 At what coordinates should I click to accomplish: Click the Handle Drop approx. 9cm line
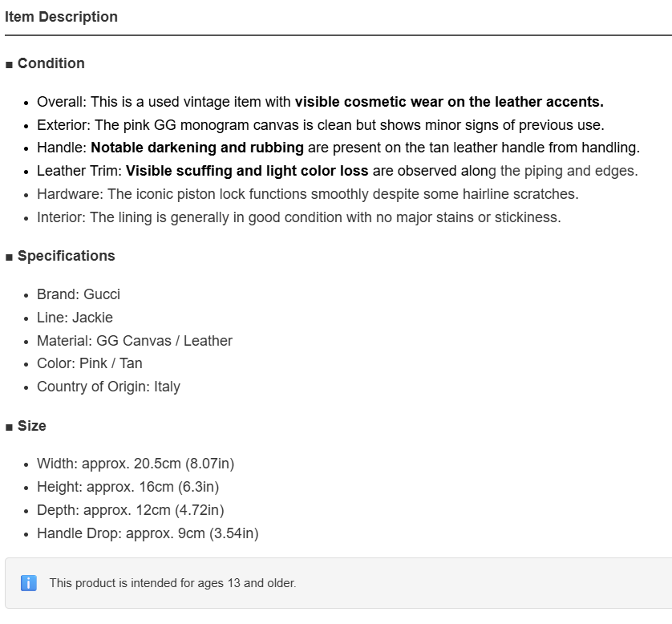(x=148, y=533)
